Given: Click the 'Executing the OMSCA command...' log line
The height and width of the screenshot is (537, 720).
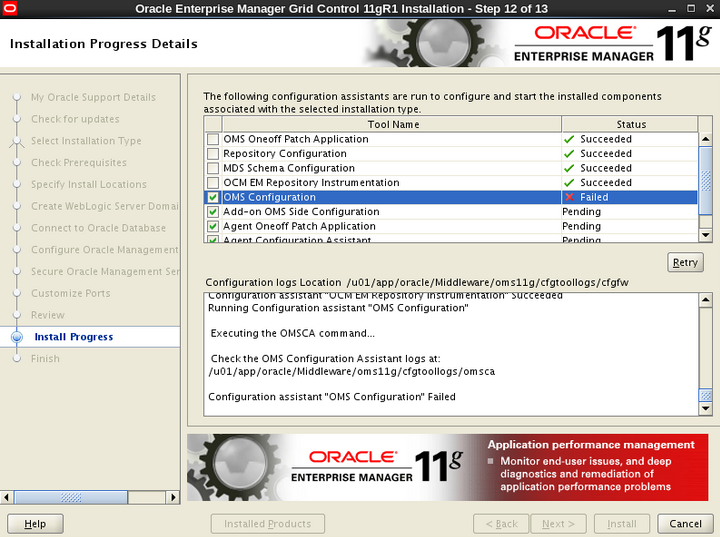Looking at the screenshot, I should pos(292,334).
